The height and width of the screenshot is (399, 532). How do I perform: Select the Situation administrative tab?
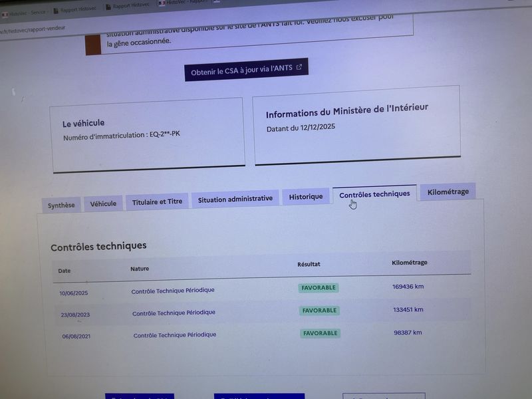(x=235, y=199)
